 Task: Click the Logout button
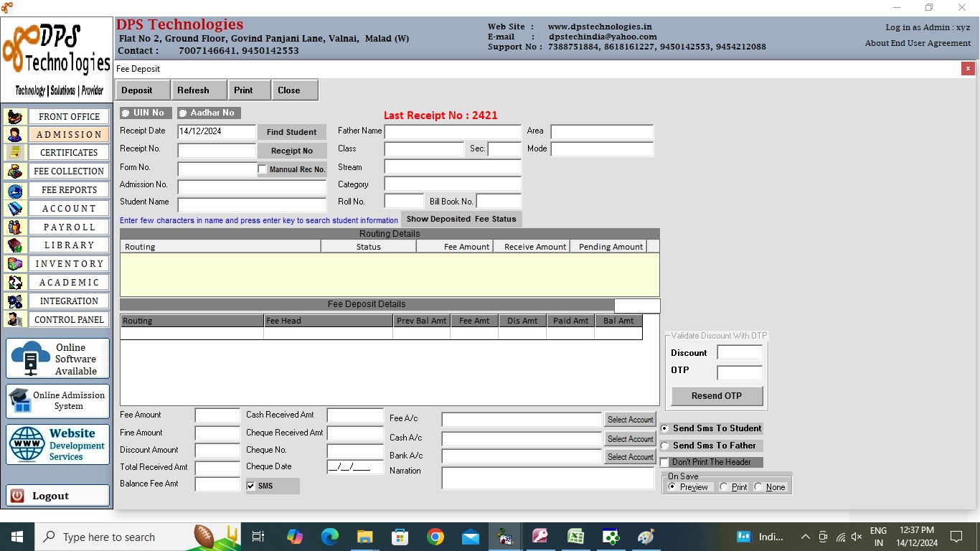pyautogui.click(x=58, y=496)
